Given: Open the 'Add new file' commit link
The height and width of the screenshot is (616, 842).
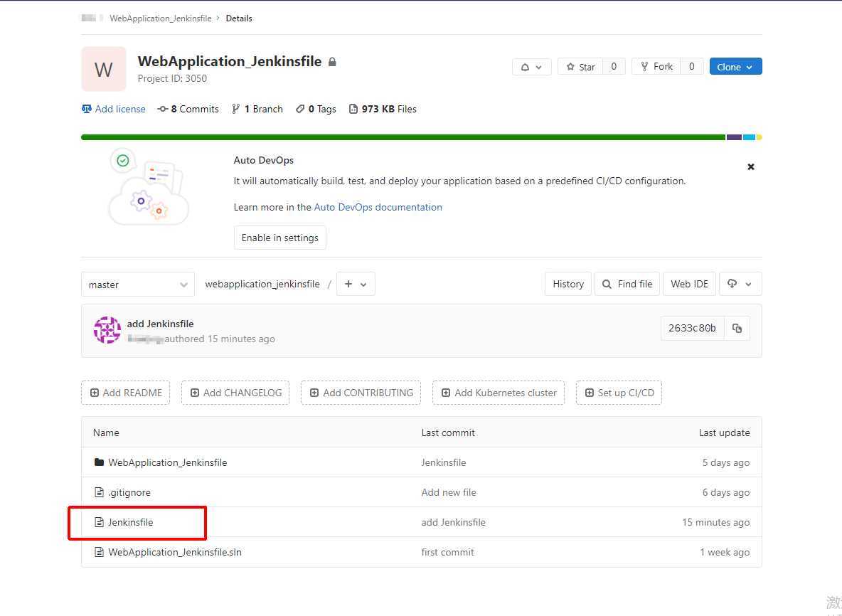Looking at the screenshot, I should pyautogui.click(x=449, y=492).
